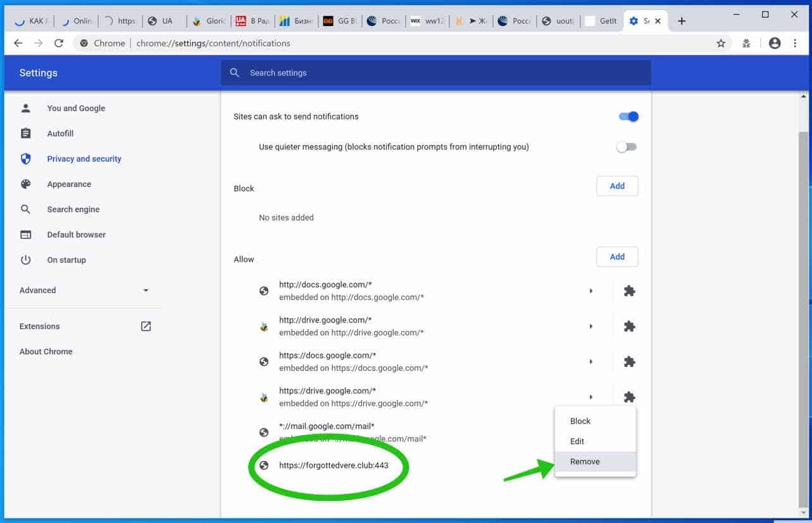This screenshot has height=523, width=812.
Task: Open Privacy and security section
Action: point(84,159)
